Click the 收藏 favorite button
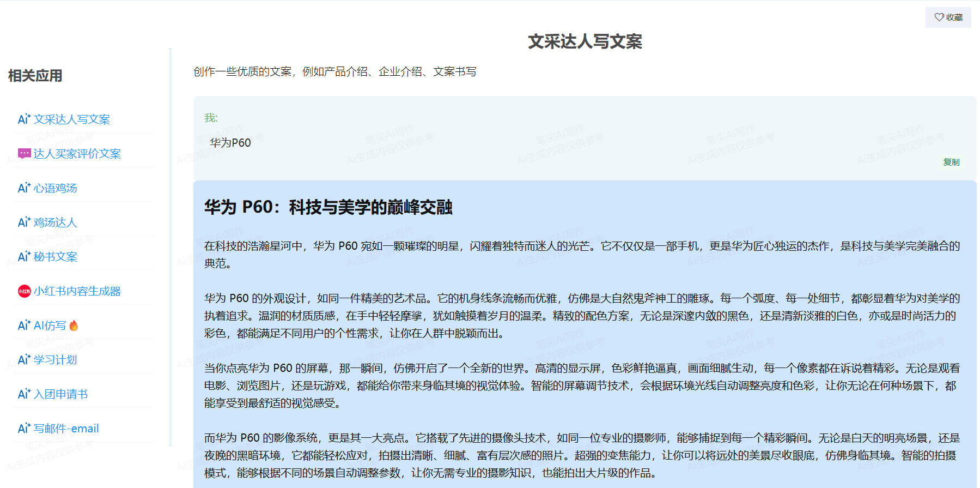Image resolution: width=980 pixels, height=488 pixels. click(948, 17)
